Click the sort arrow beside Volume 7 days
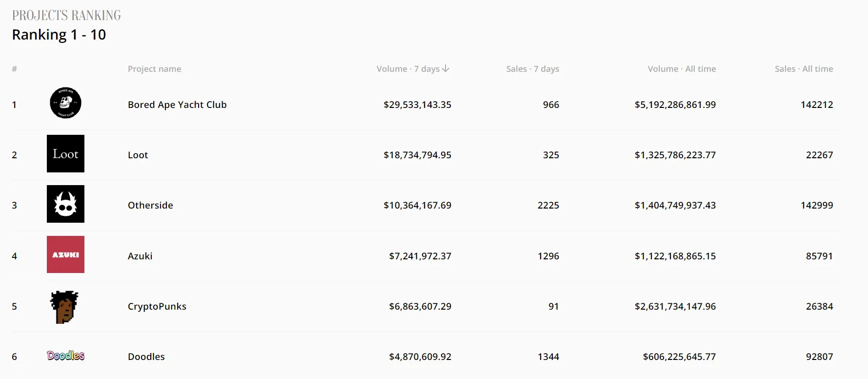868x379 pixels. 445,69
